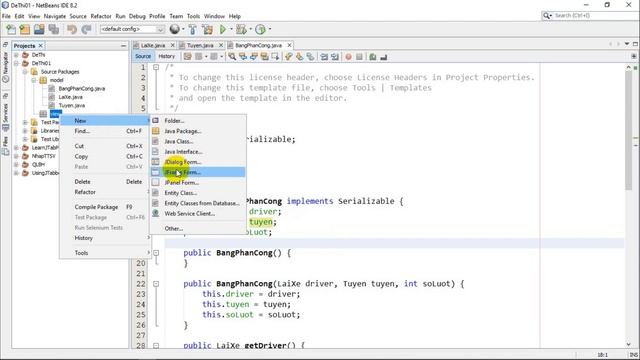
Task: Open the Refactor menu
Action: point(101,16)
